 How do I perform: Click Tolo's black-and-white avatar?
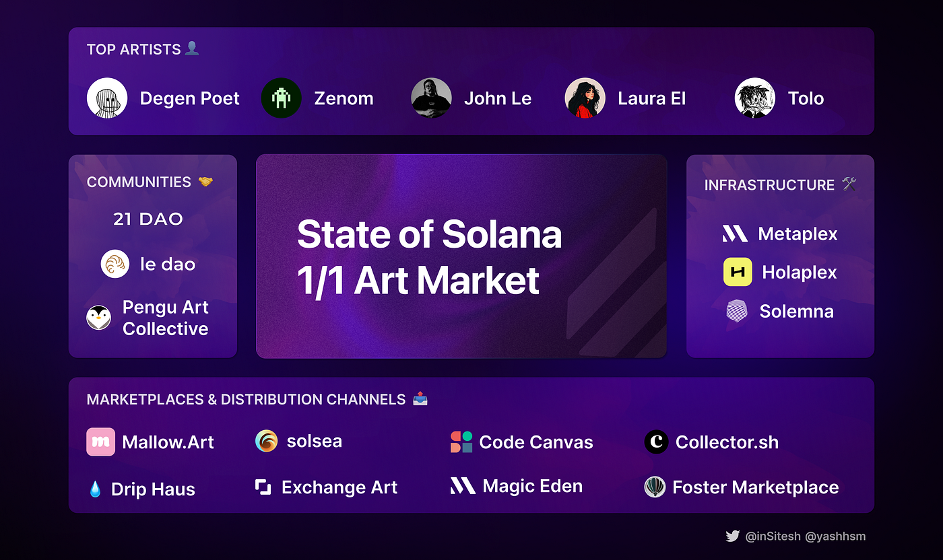[754, 98]
